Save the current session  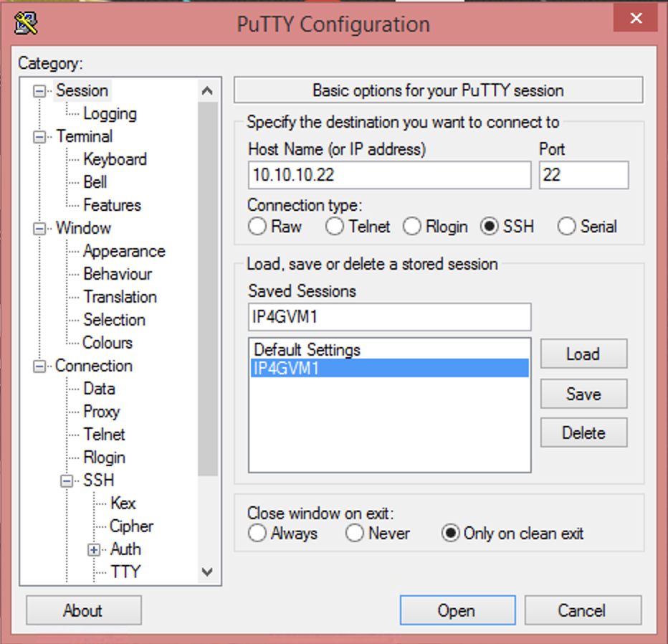(583, 394)
